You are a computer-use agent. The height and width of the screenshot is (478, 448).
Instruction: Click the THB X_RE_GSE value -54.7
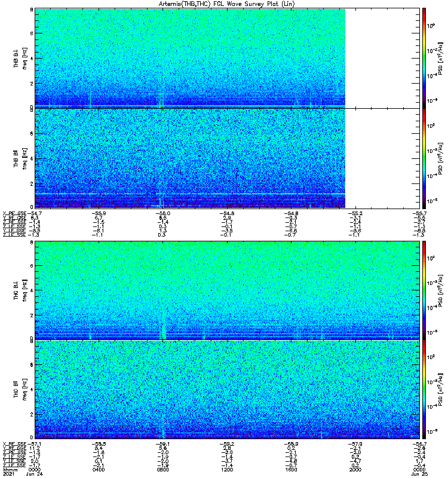pyautogui.click(x=35, y=214)
